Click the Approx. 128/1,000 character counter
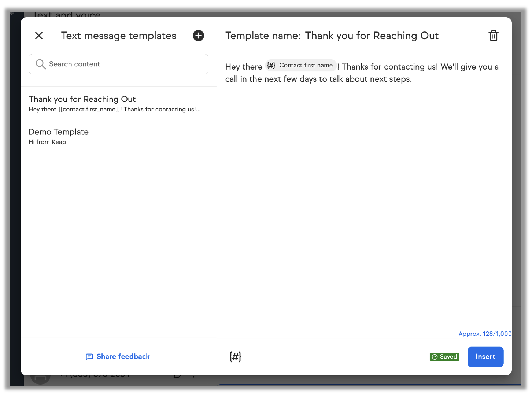Viewport: 532px width, 397px height. (484, 334)
